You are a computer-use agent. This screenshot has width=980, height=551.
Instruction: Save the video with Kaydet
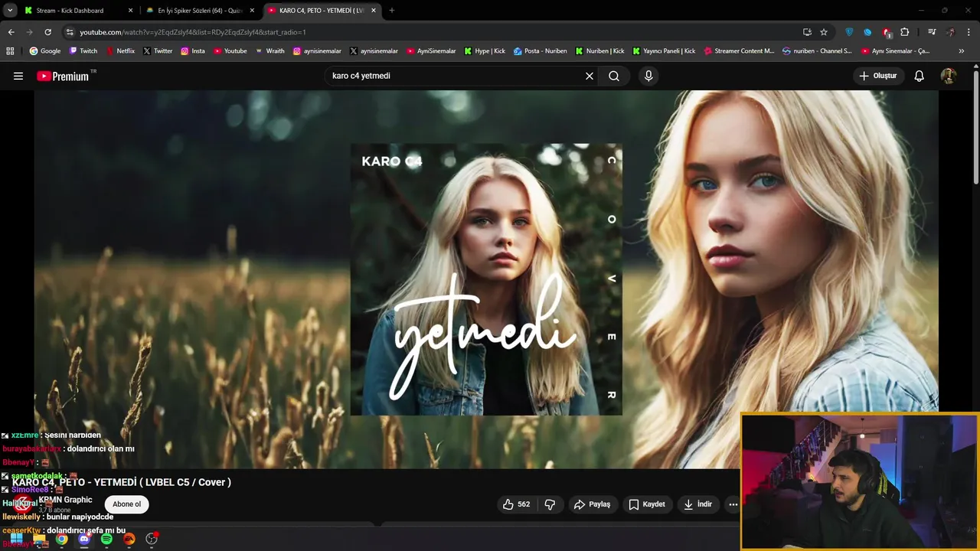pos(647,504)
